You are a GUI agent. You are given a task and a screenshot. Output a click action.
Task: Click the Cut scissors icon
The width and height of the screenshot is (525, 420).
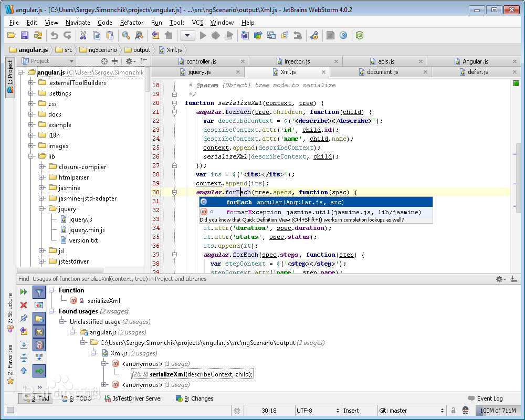tap(83, 35)
